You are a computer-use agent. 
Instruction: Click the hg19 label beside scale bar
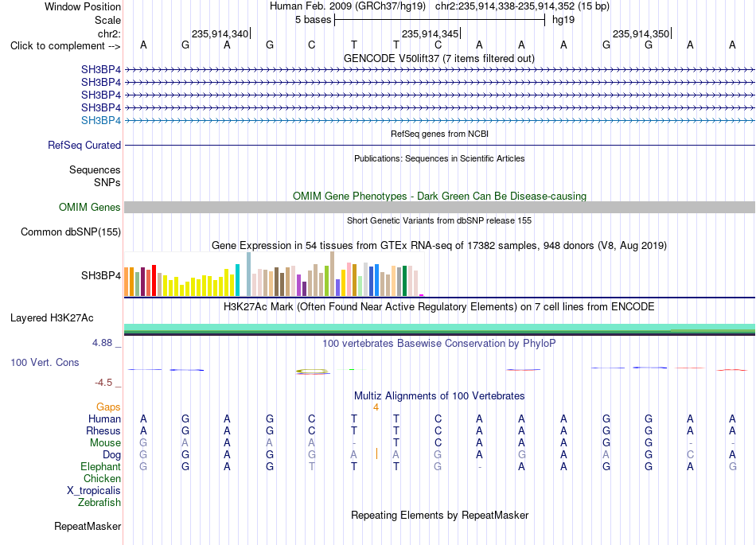[x=563, y=20]
